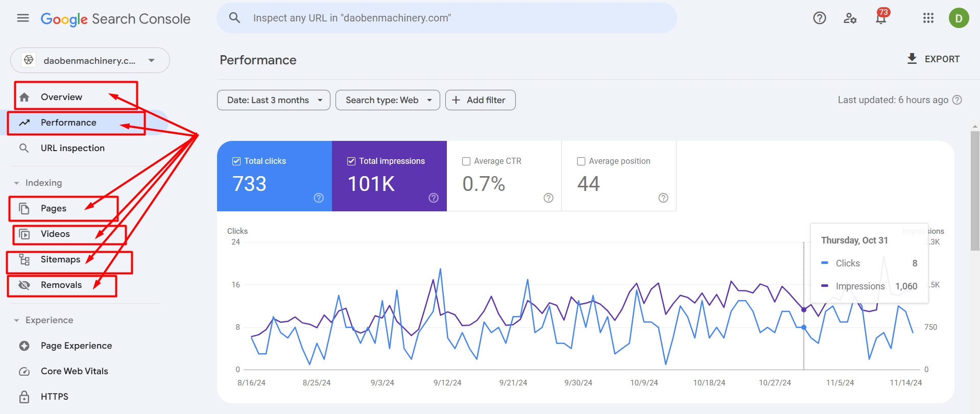Open URL inspection in the sidebar

click(73, 148)
